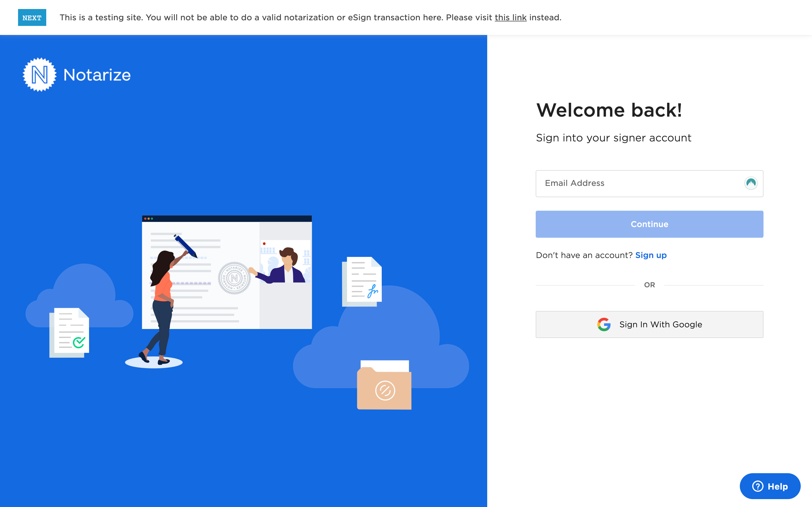Click the Notarize seal logo icon

pyautogui.click(x=39, y=74)
